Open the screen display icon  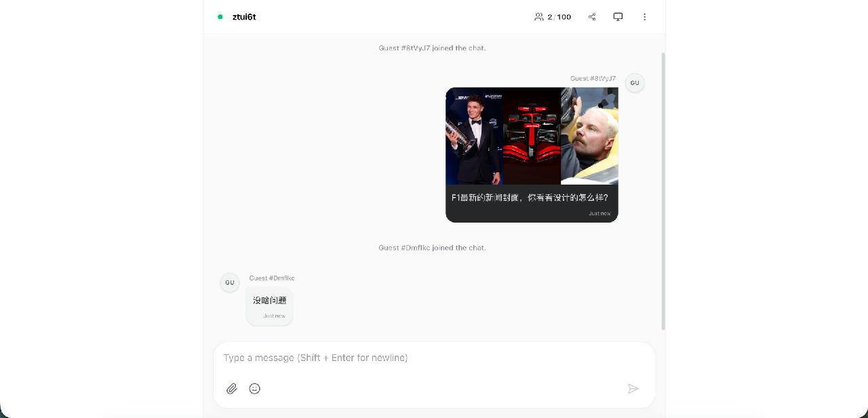click(x=618, y=17)
